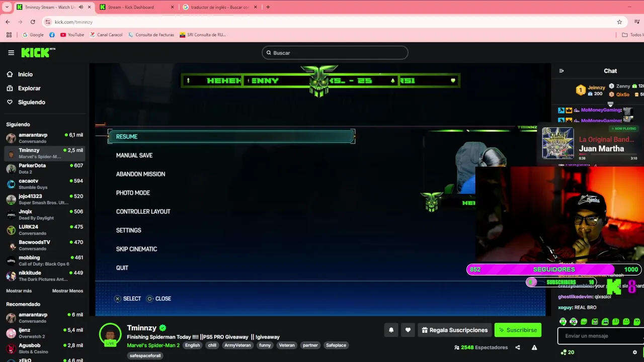Screen dimensions: 644x362
Task: Open Agusbob recommended channel
Action: pyautogui.click(x=44, y=348)
